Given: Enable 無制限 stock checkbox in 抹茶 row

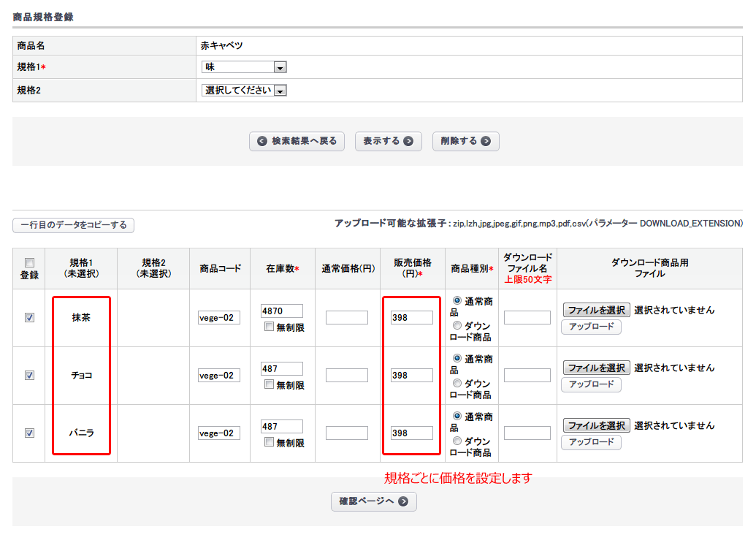Looking at the screenshot, I should 269,327.
